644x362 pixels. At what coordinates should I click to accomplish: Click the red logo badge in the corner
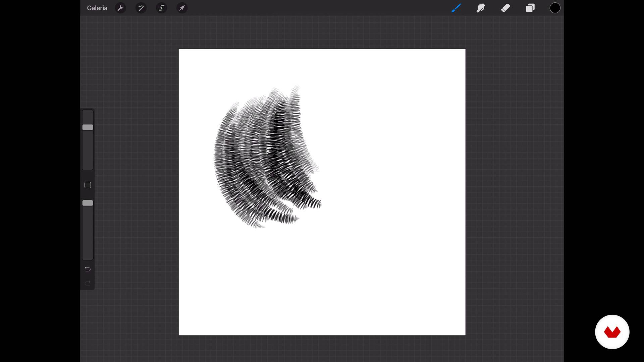612,332
